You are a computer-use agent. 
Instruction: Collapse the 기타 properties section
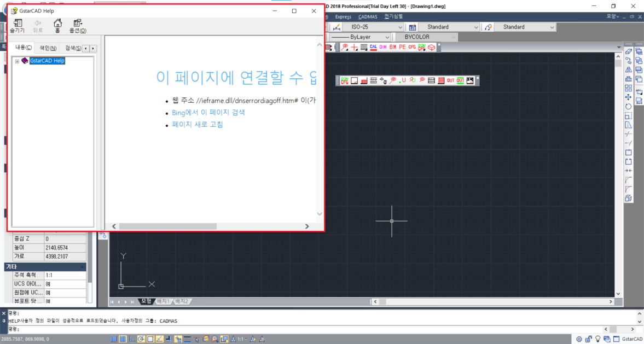pyautogui.click(x=83, y=267)
